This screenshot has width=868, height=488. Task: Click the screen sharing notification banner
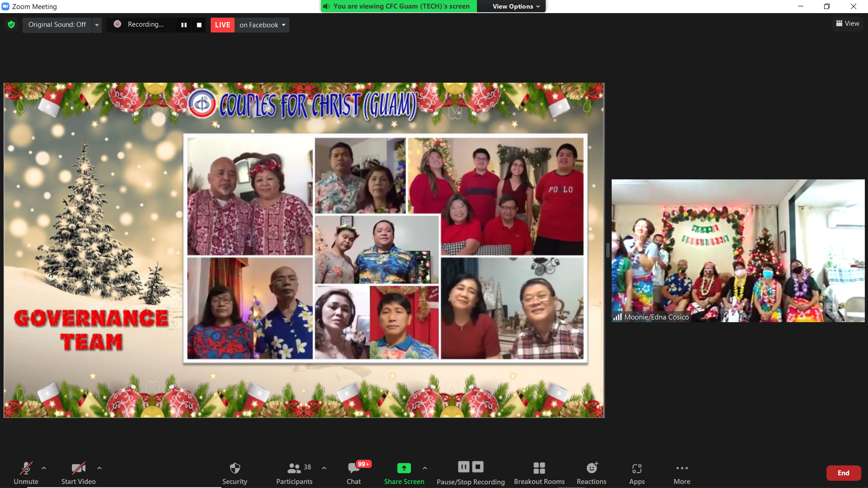pyautogui.click(x=399, y=6)
